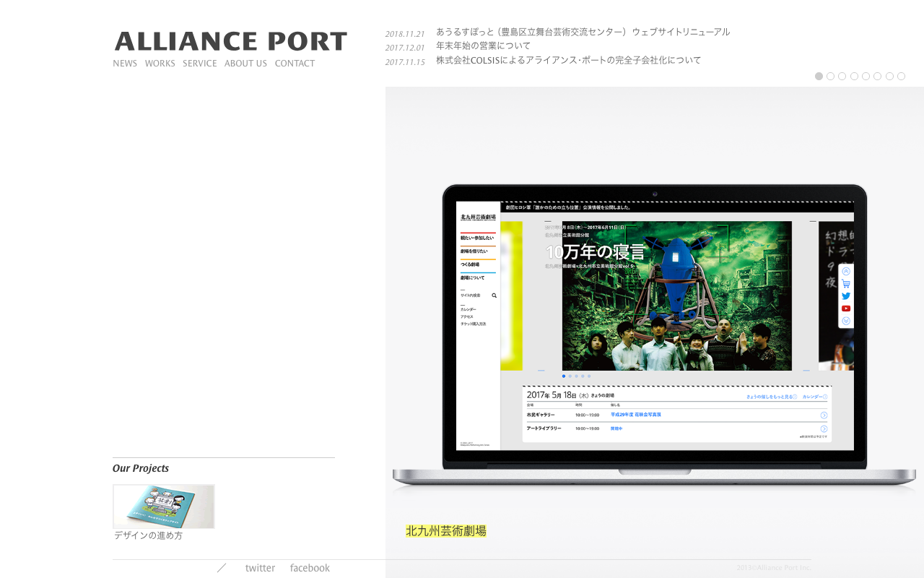Viewport: 924px width, 578px height.
Task: Select the third slideshow dot
Action: tap(842, 76)
